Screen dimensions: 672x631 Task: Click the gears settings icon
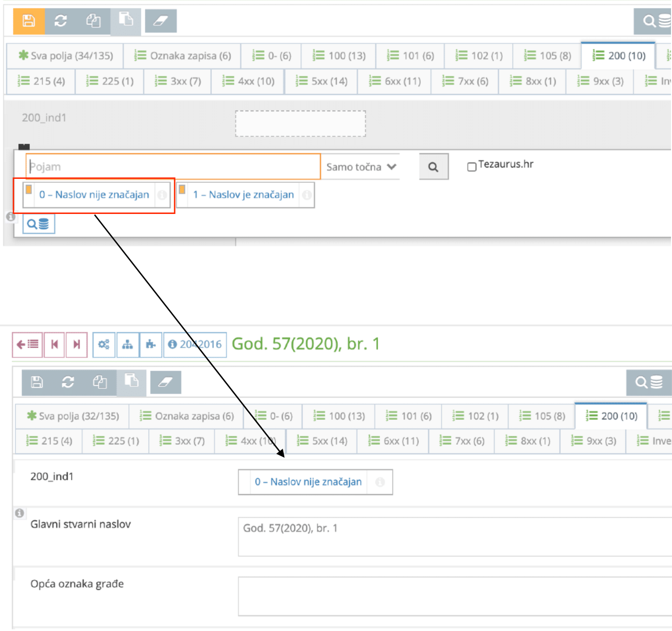[104, 344]
